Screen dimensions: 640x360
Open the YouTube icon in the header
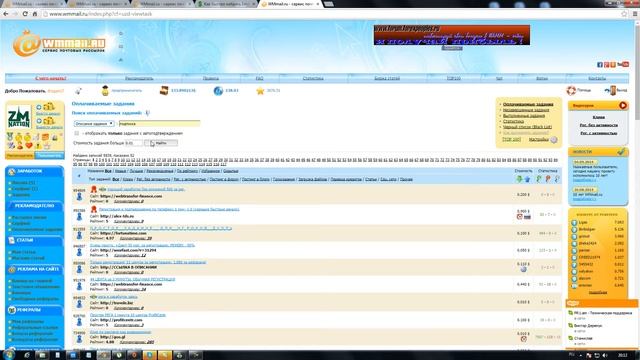[x=623, y=64]
